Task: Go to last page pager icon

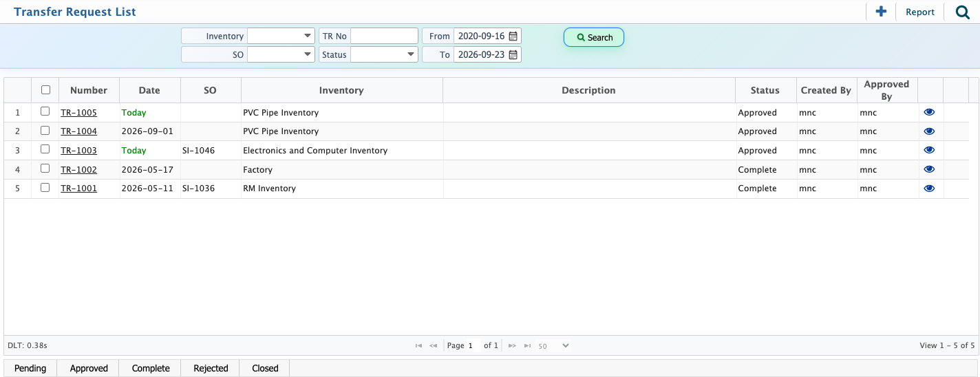Action: [x=527, y=345]
